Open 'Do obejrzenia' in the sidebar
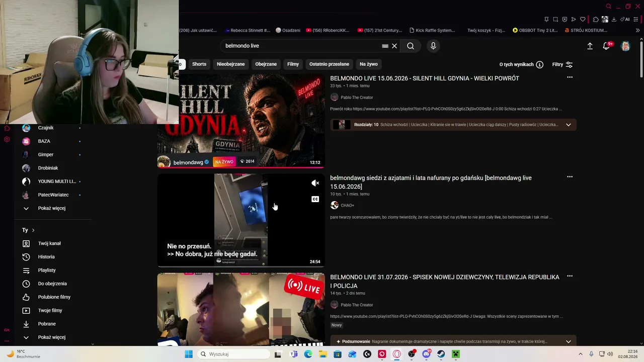 [x=52, y=284]
